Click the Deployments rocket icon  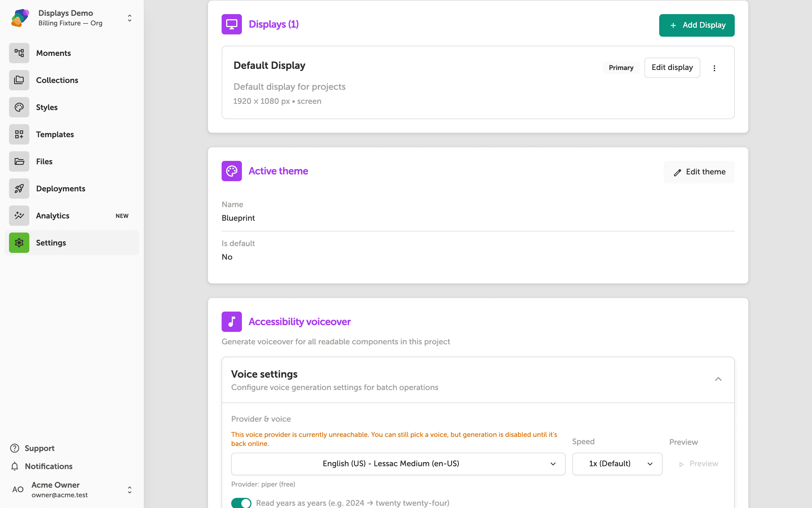pyautogui.click(x=19, y=189)
